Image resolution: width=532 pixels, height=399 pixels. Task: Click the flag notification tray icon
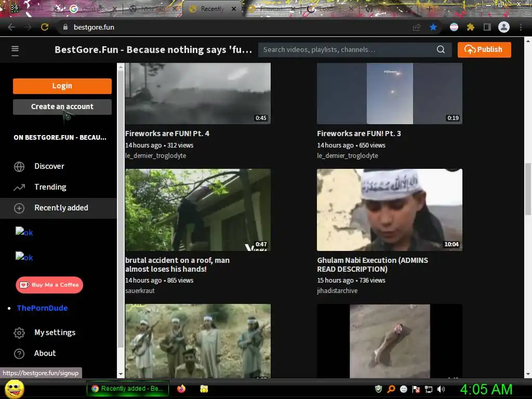416,389
